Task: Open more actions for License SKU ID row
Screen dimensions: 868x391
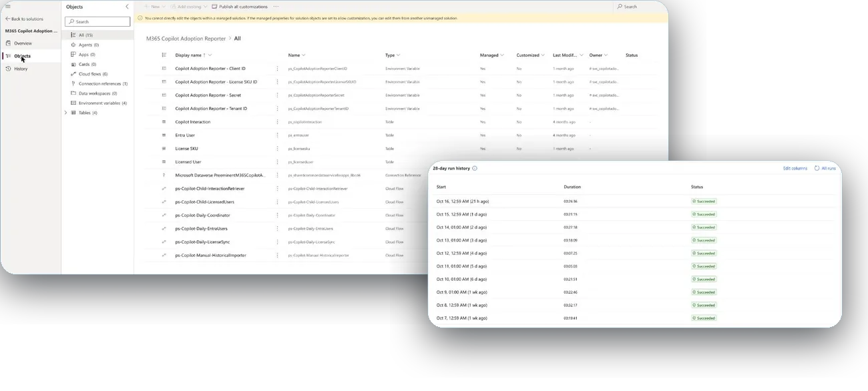Action: point(277,82)
